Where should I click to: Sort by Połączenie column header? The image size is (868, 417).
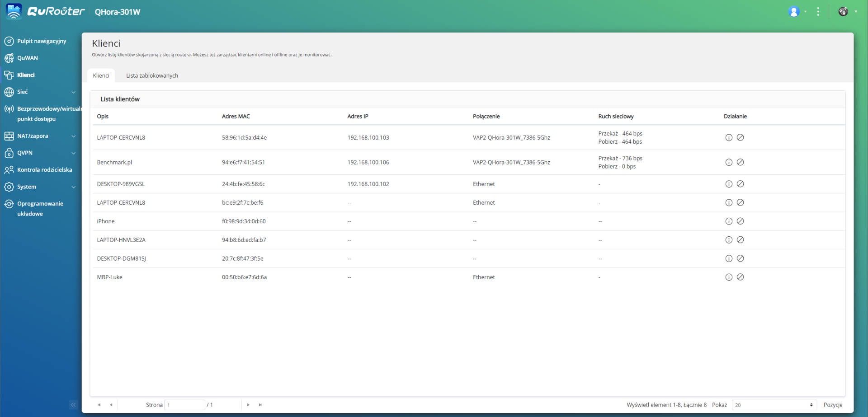coord(486,117)
